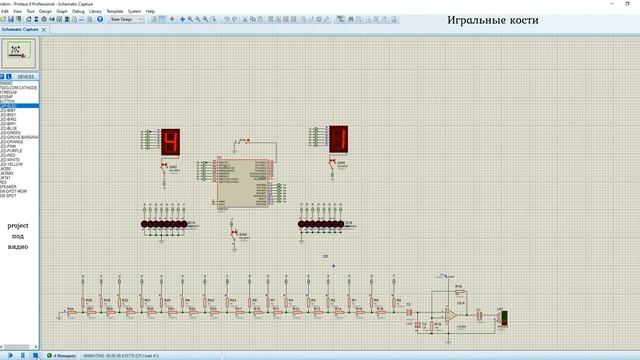Select highlighted CAP-ELEC device row
Viewport: 640px width, 360px height.
19,106
